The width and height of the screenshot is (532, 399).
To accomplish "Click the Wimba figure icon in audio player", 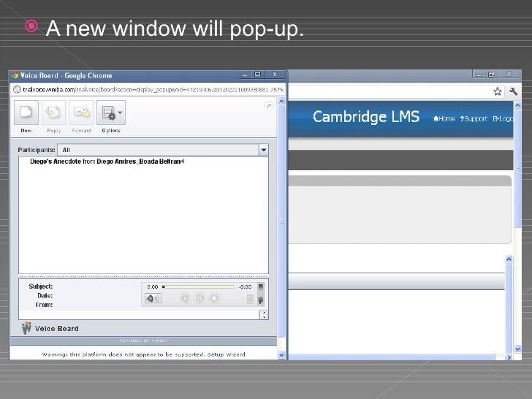I will coord(261,300).
